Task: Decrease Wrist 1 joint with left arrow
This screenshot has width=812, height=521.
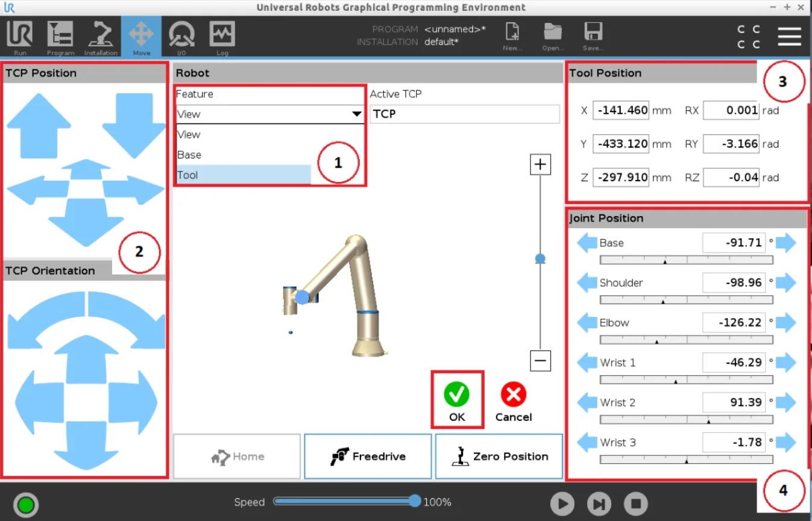Action: (x=587, y=363)
